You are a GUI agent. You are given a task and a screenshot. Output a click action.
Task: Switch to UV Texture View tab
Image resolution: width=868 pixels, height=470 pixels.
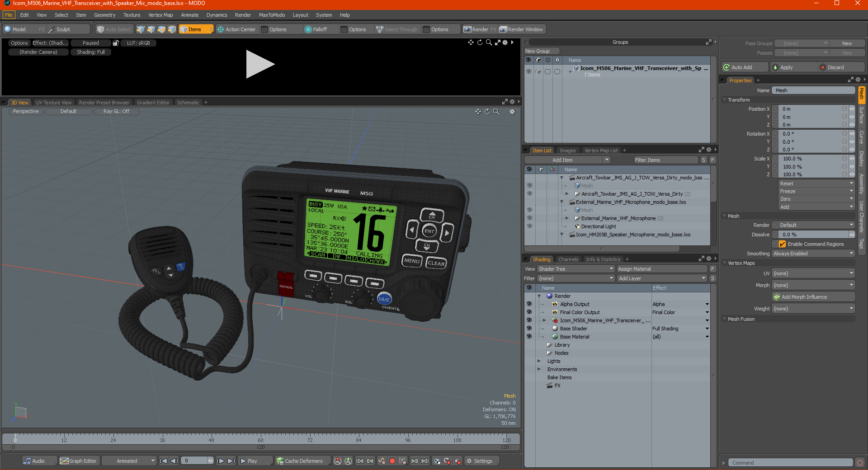54,103
